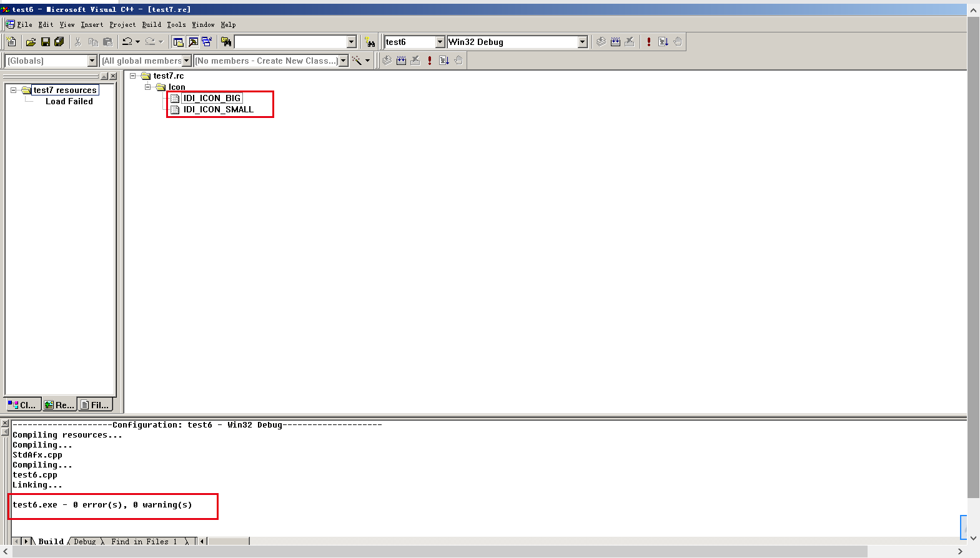Click the Build icon in second-row toolbar
The height and width of the screenshot is (558, 980).
tap(401, 61)
